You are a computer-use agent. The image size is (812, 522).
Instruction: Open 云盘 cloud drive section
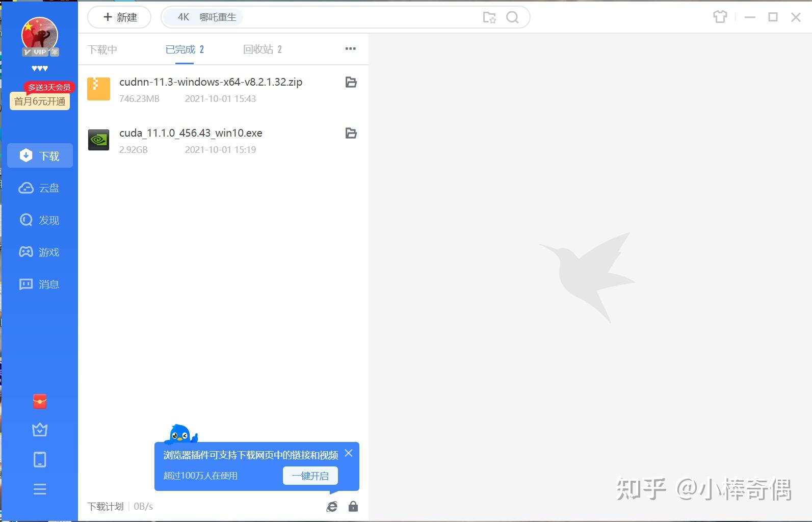point(39,188)
